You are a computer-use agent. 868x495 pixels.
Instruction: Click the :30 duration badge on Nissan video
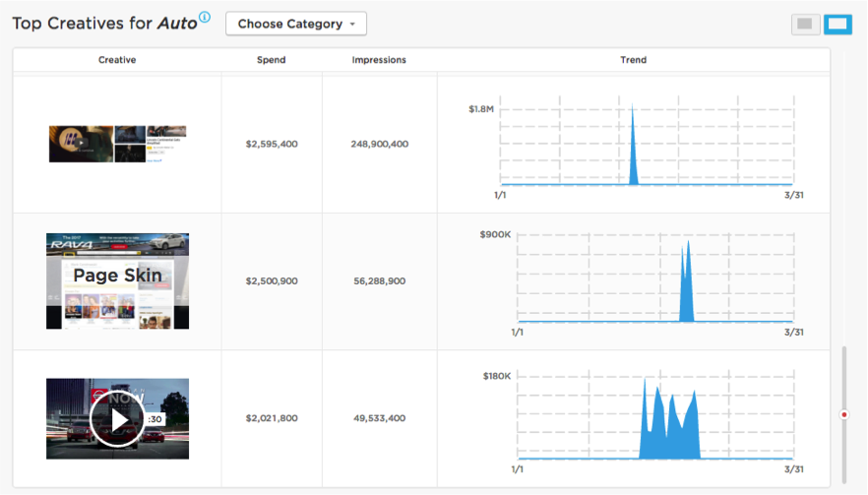pyautogui.click(x=155, y=419)
